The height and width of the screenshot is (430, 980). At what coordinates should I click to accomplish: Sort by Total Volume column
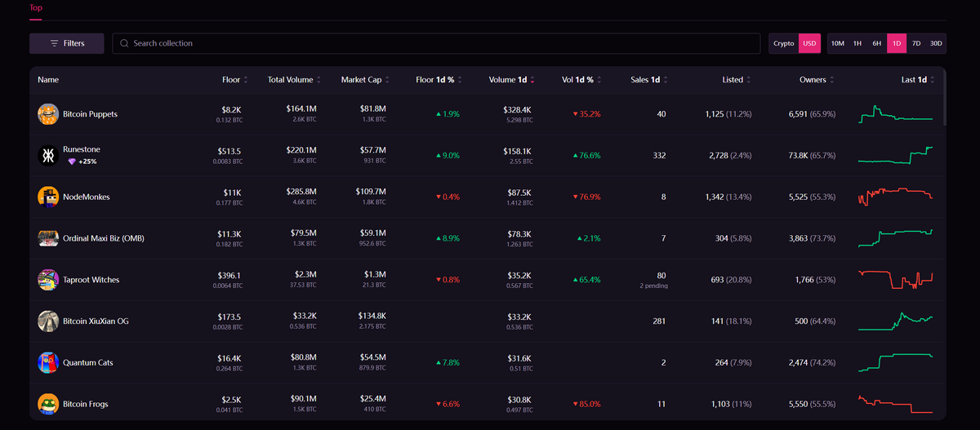pos(293,80)
